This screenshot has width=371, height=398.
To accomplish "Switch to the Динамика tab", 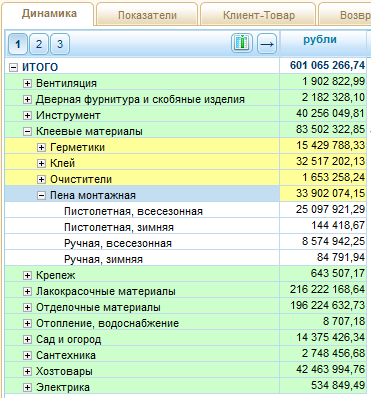I will (49, 14).
